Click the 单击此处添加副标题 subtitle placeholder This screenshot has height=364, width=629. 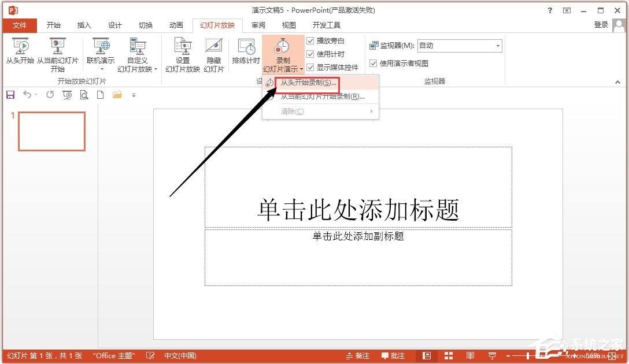(358, 257)
